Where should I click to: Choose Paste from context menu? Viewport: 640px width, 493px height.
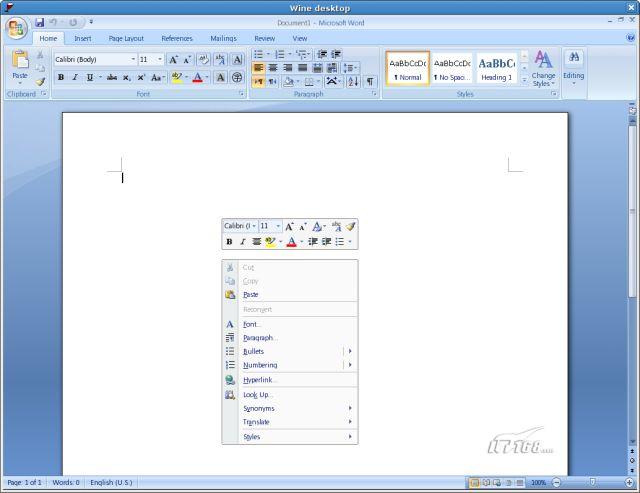point(290,295)
